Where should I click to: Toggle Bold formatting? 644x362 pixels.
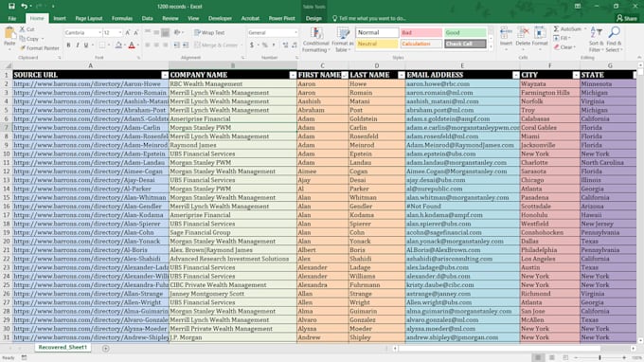coord(68,45)
